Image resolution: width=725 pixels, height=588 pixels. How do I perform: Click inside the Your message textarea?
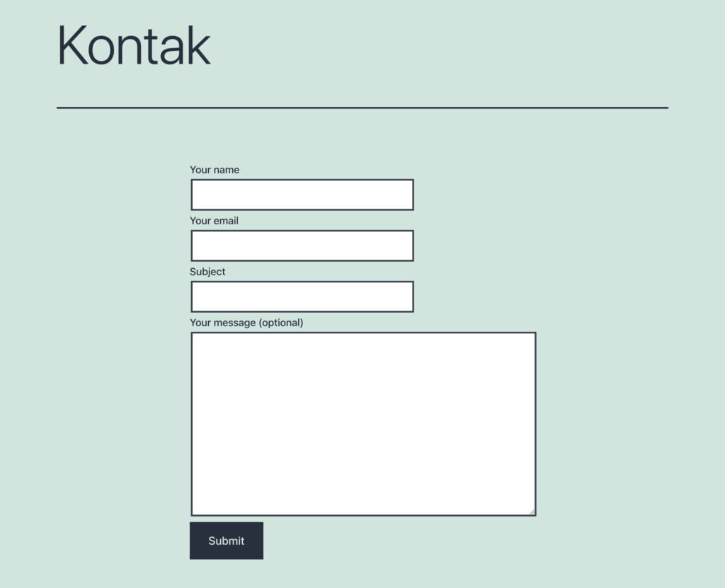pyautogui.click(x=363, y=424)
